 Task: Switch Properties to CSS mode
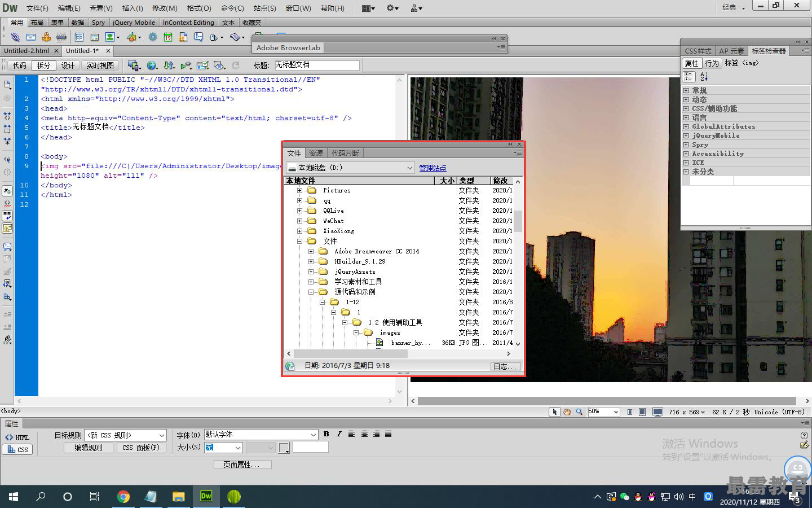click(17, 449)
